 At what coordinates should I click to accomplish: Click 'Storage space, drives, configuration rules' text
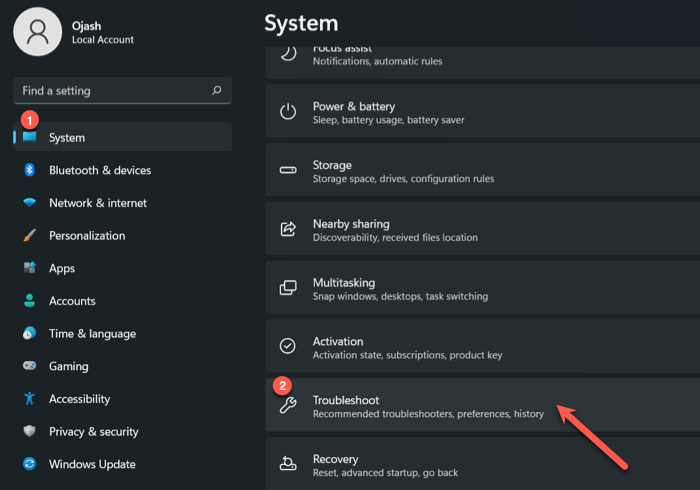click(404, 179)
